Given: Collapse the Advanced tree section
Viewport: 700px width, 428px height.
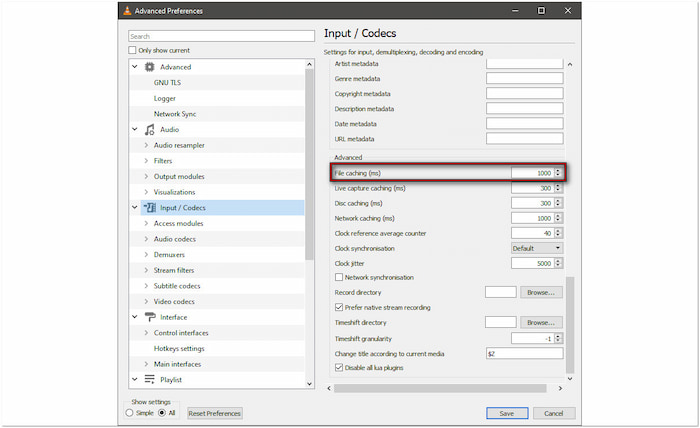Looking at the screenshot, I should pyautogui.click(x=134, y=66).
